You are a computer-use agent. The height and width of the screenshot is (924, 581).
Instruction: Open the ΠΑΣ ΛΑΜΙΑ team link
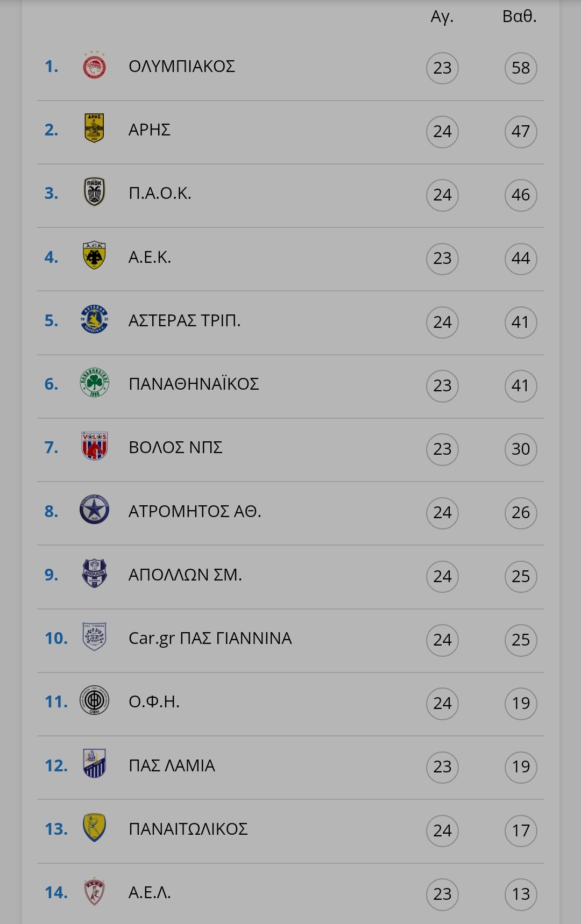point(172,765)
